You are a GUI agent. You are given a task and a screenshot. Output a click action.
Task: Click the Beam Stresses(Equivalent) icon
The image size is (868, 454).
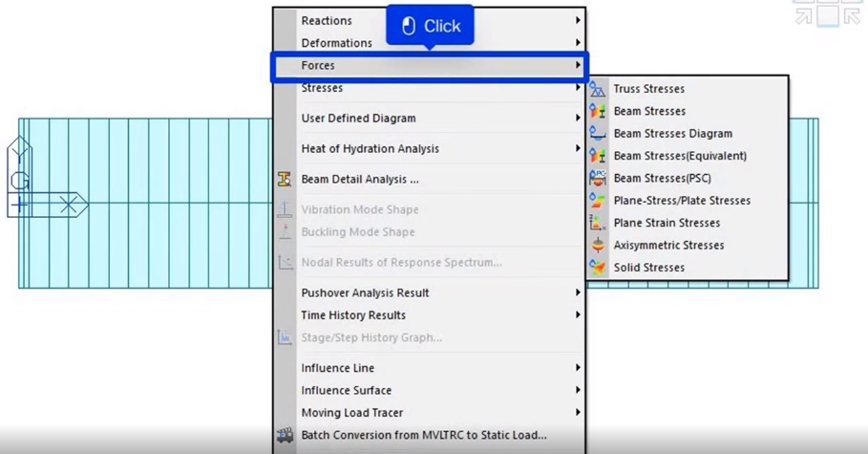[598, 156]
